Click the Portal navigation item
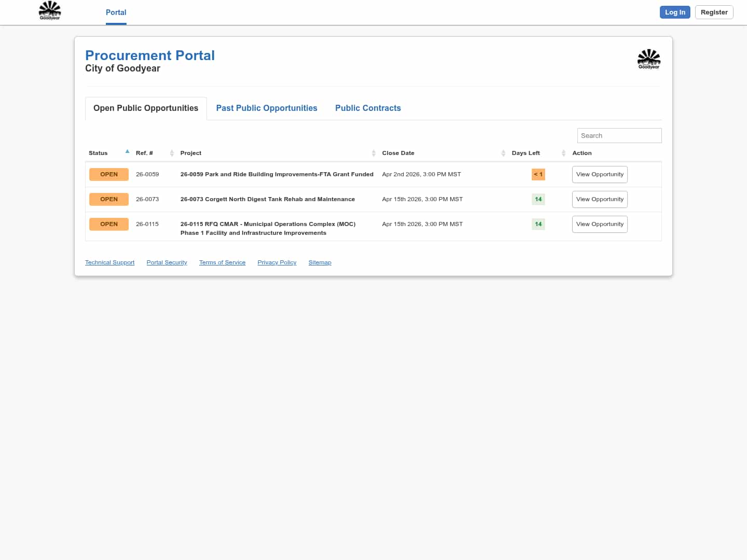The image size is (747, 560). tap(116, 12)
